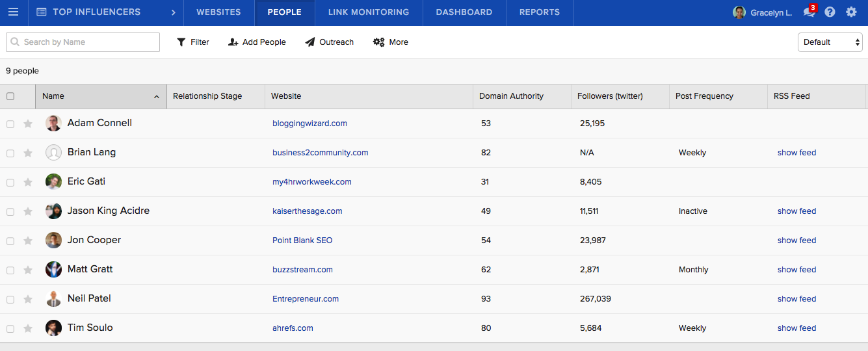Open notifications with the 3 badge
Viewport: 868px width, 351px height.
[x=809, y=12]
